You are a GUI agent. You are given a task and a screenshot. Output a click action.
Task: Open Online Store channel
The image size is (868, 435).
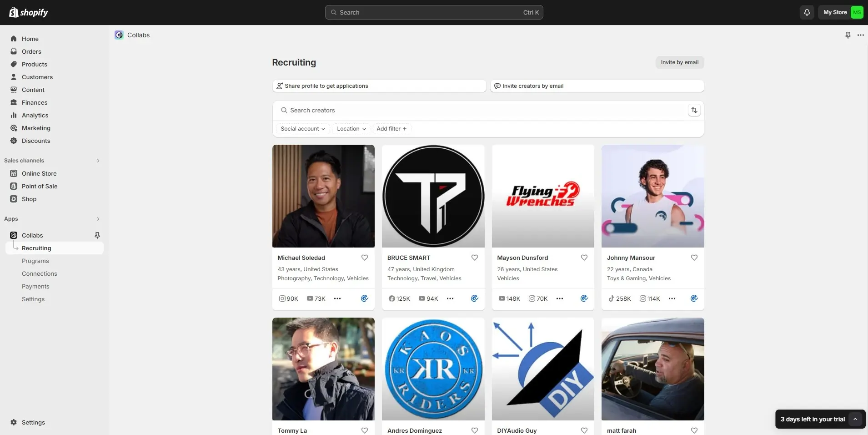(39, 173)
